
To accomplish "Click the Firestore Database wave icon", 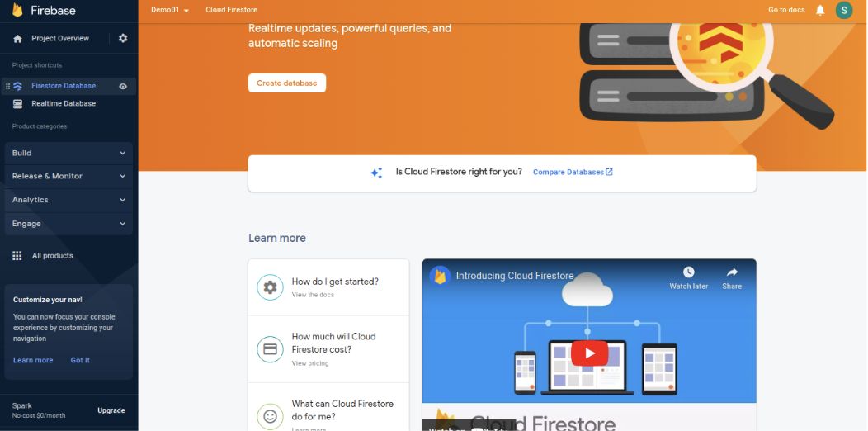I will pos(17,86).
